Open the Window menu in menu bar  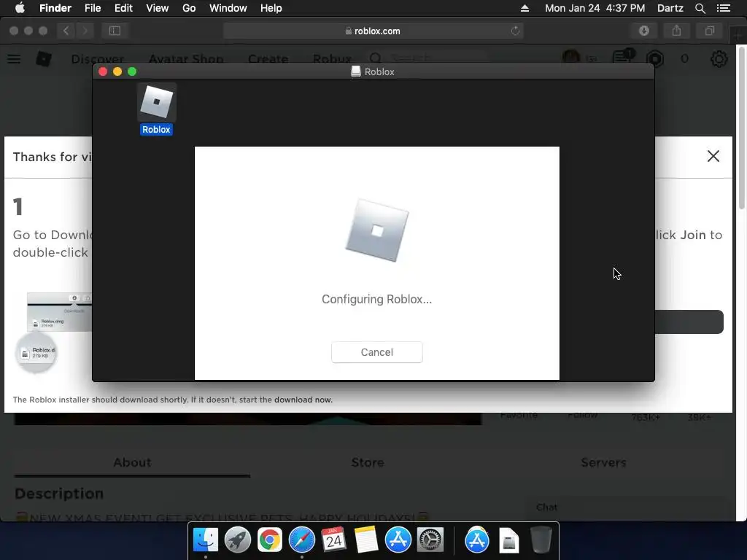[228, 8]
